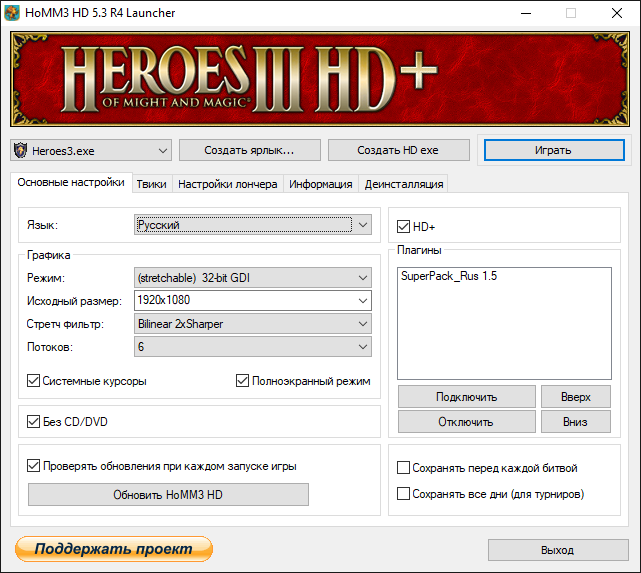Open the Настройки лончера tab

click(227, 184)
